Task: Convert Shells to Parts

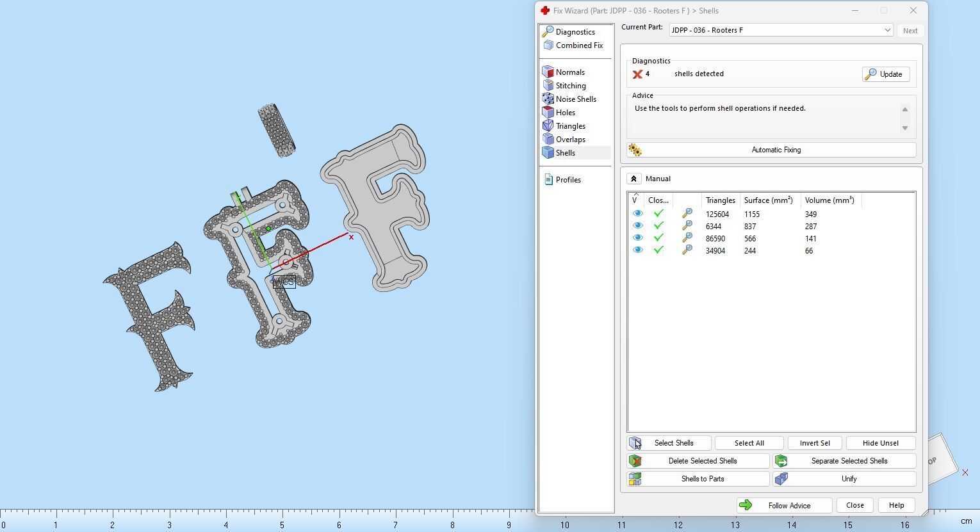Action: [x=698, y=479]
